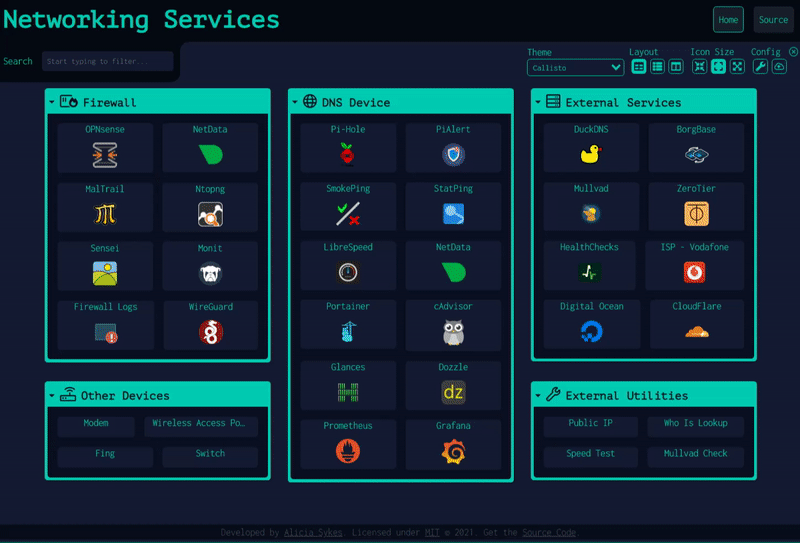Collapse the Firewall section

point(51,102)
